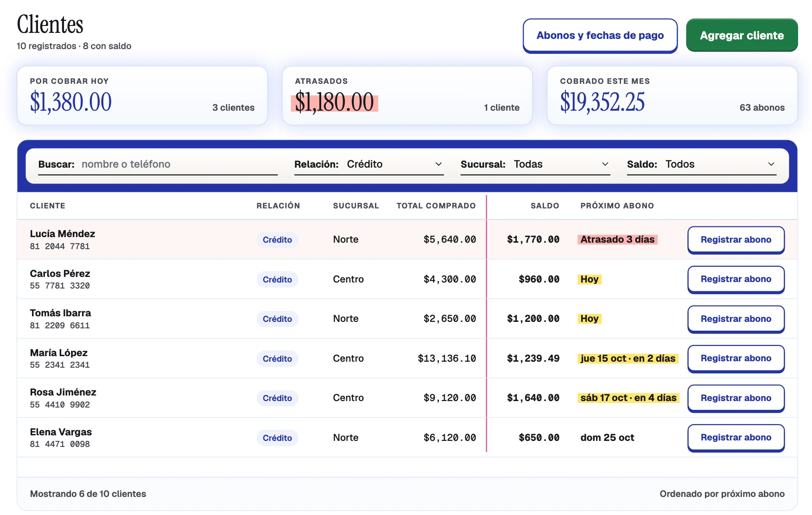Viewport: 812px width, 515px height.
Task: Focus the Buscar nombre o teléfono field
Action: (x=158, y=164)
